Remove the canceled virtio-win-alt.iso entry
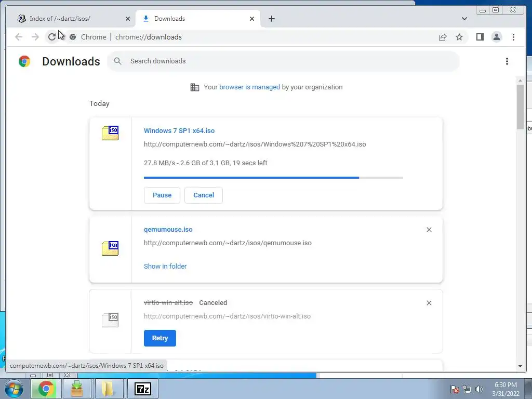The height and width of the screenshot is (399, 532). [429, 303]
